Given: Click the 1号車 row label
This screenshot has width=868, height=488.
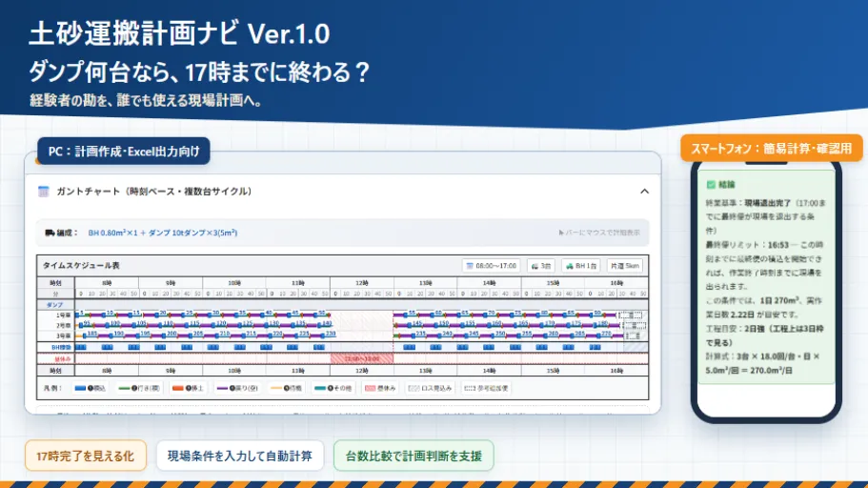Looking at the screenshot, I should click(63, 315).
